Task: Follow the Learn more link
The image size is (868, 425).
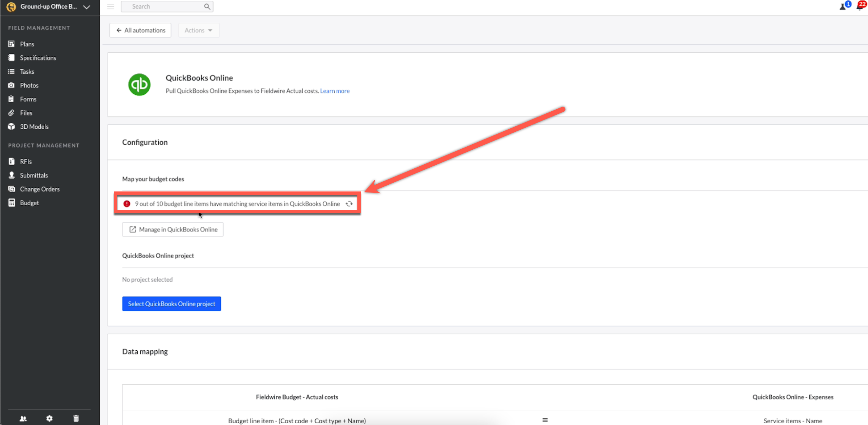Action: point(335,91)
